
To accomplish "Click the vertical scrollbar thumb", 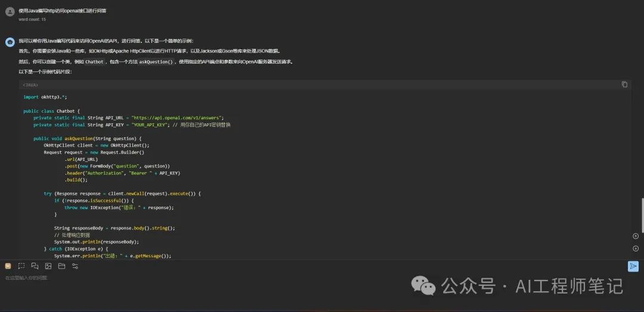I will click(642, 215).
